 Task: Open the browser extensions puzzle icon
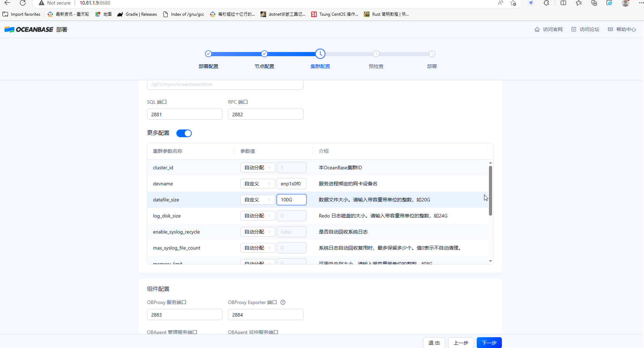click(x=546, y=3)
